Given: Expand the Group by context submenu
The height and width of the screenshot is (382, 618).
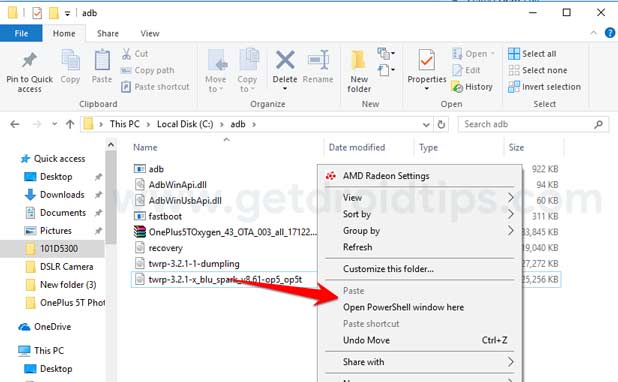Looking at the screenshot, I should tap(420, 231).
